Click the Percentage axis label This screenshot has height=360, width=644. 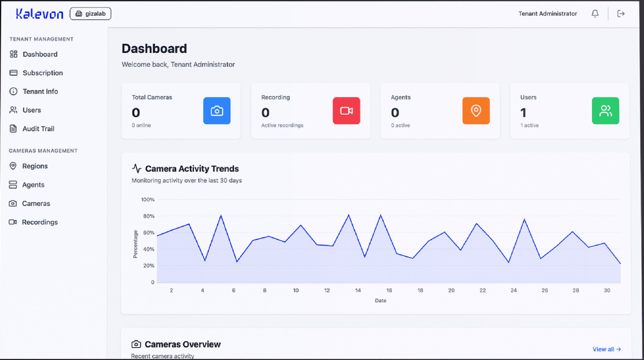coord(135,244)
